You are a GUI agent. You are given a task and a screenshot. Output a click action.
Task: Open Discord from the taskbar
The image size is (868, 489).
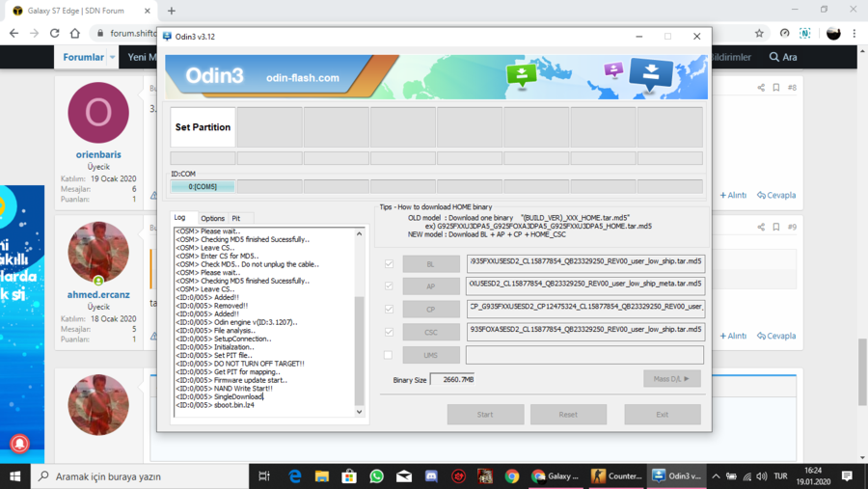click(431, 476)
